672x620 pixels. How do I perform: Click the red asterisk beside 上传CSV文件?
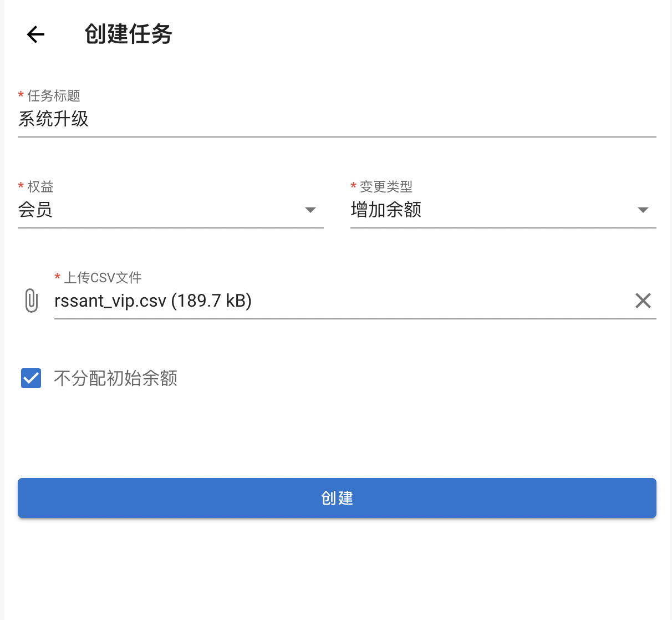click(57, 277)
